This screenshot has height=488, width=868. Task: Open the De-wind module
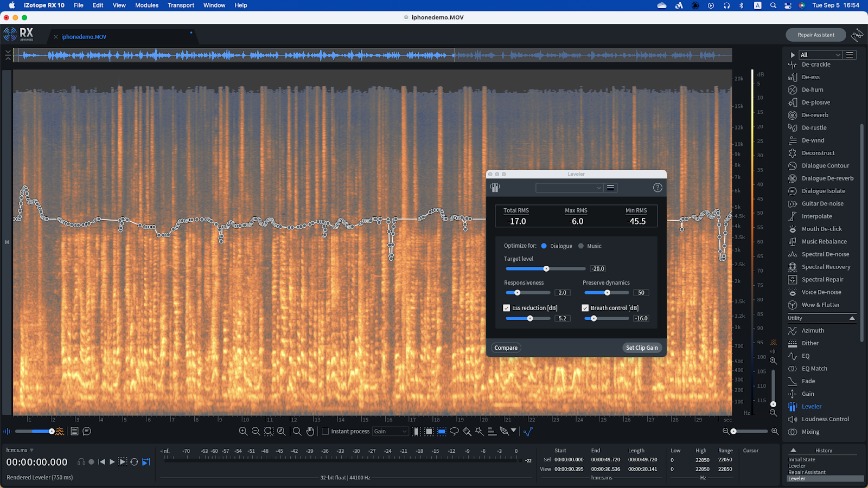point(813,140)
